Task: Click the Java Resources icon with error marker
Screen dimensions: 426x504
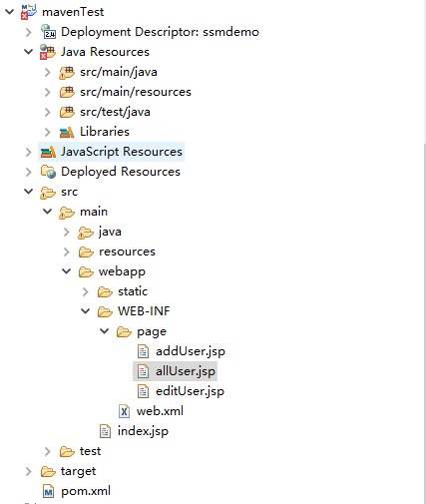Action: [x=48, y=52]
